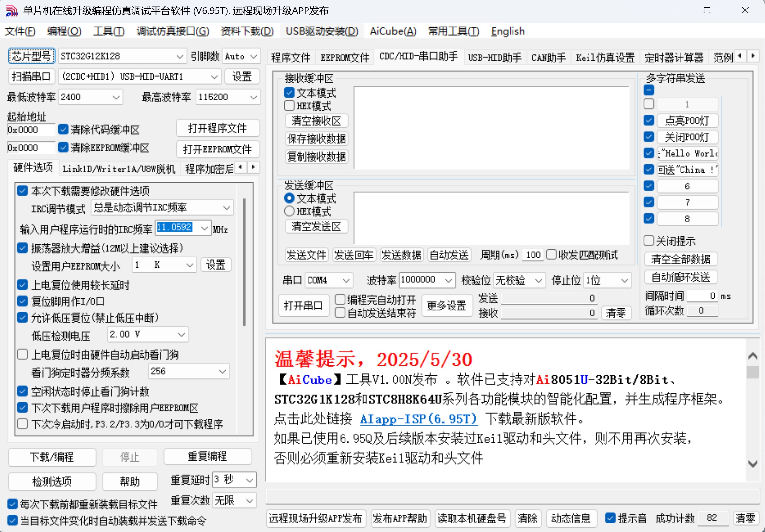765x532 pixels.
Task: Open the AiCube(A) menu
Action: coord(393,31)
